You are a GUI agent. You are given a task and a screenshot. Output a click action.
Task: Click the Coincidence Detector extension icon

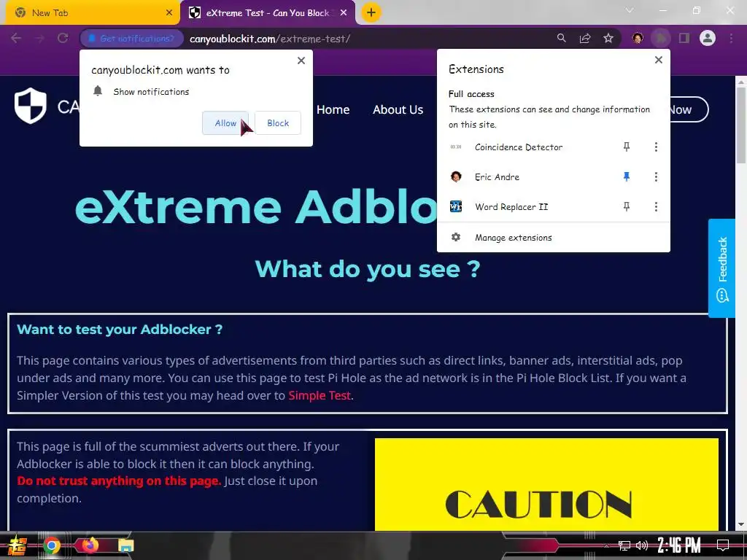[456, 147]
